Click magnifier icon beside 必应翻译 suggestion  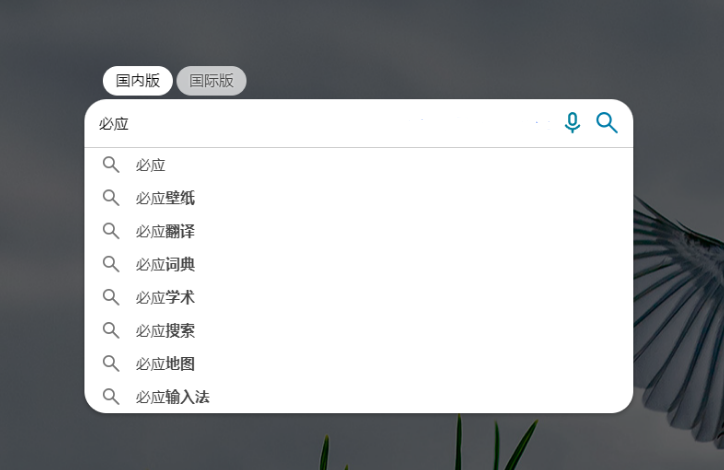111,231
